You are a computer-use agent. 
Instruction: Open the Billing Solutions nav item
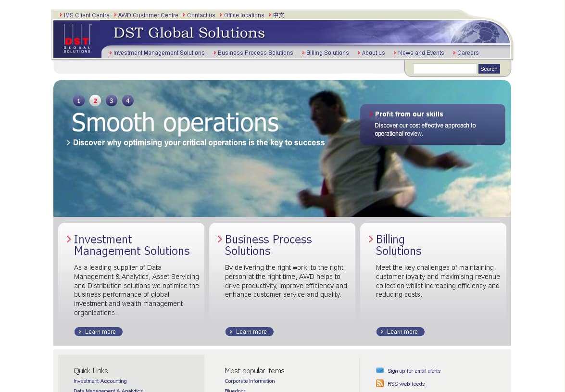click(x=327, y=53)
